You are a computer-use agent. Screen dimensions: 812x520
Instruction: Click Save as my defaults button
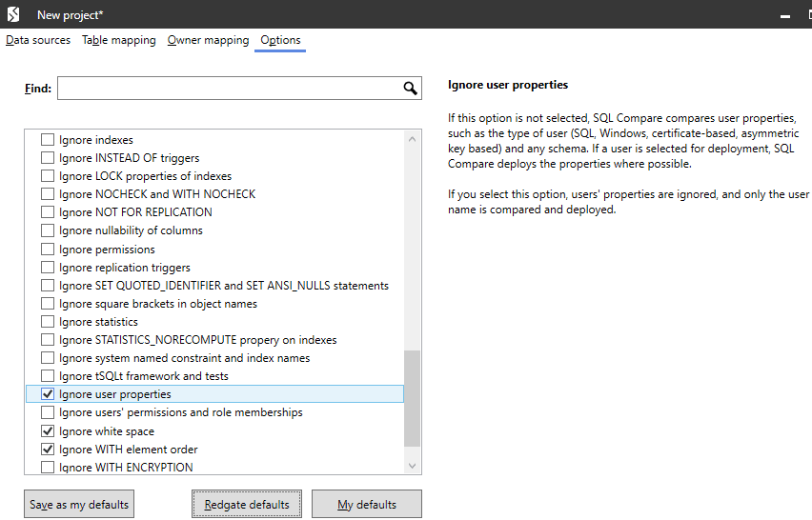pos(79,504)
